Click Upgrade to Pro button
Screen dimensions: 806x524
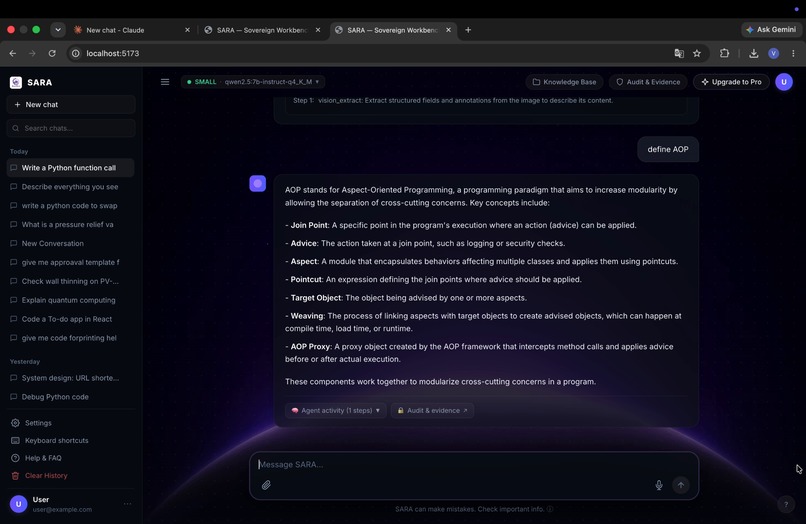coord(731,82)
